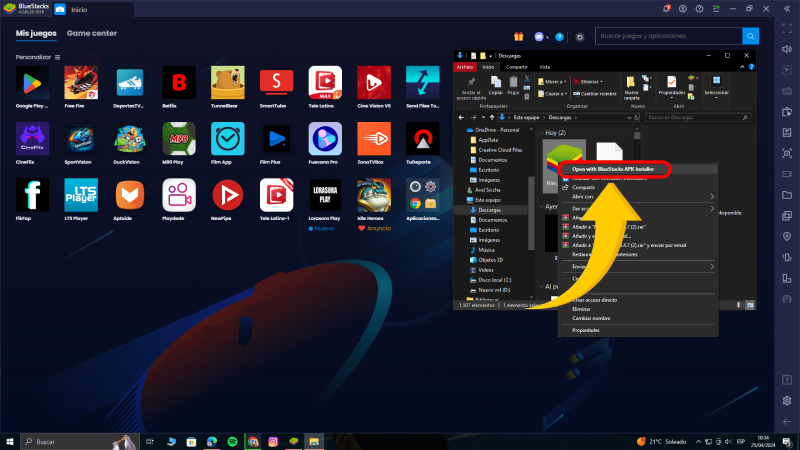Open the Personalizar options

coord(37,57)
